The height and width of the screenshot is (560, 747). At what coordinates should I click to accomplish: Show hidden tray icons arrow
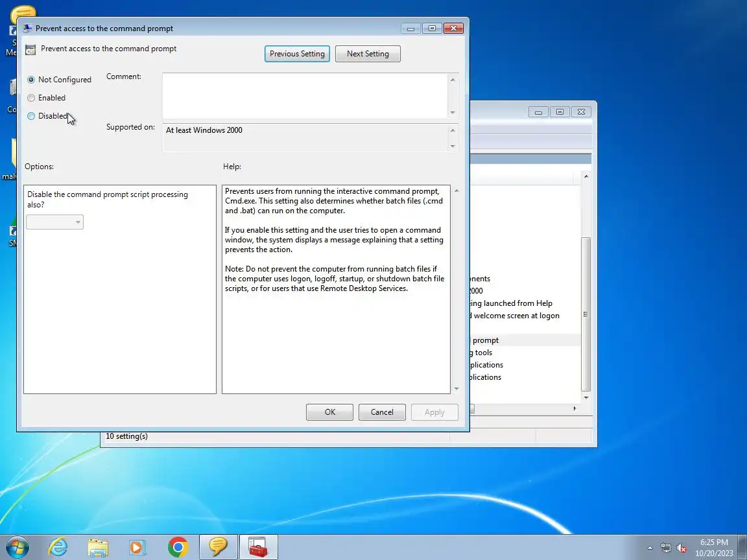[x=650, y=548]
